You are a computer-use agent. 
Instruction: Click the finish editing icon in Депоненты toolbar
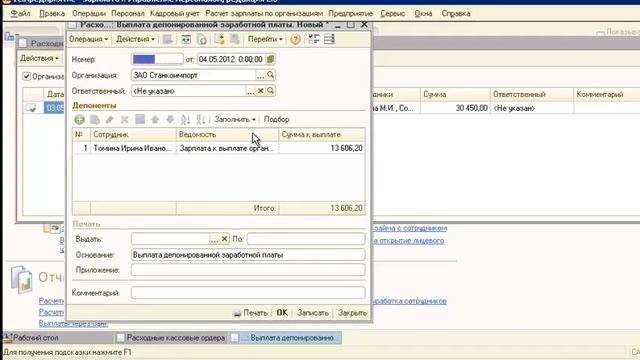click(140, 120)
